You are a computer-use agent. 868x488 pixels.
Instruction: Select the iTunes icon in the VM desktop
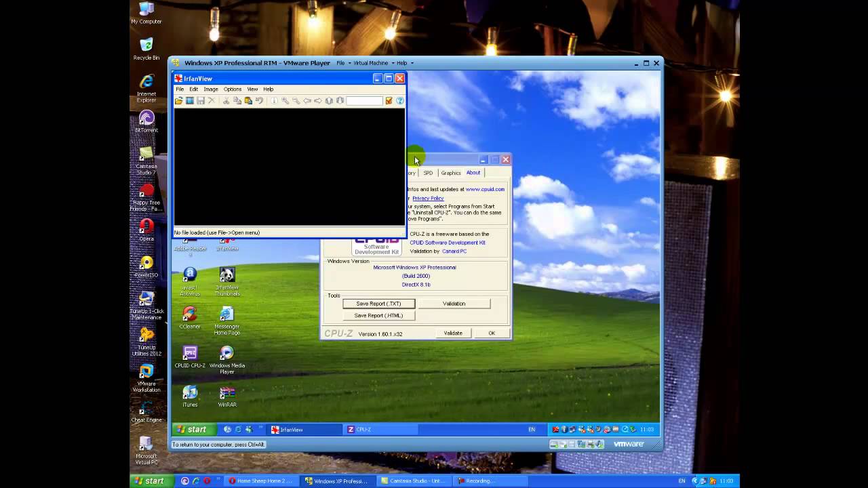coord(190,396)
